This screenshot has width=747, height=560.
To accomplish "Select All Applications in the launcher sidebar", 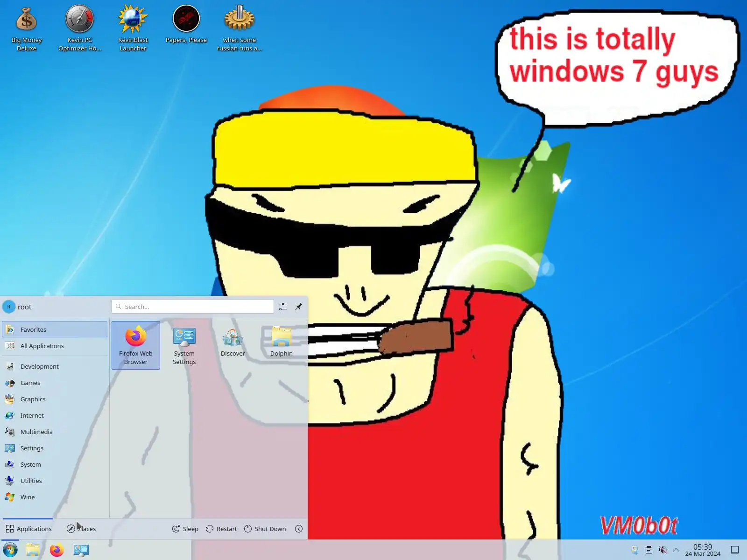I will click(55, 346).
